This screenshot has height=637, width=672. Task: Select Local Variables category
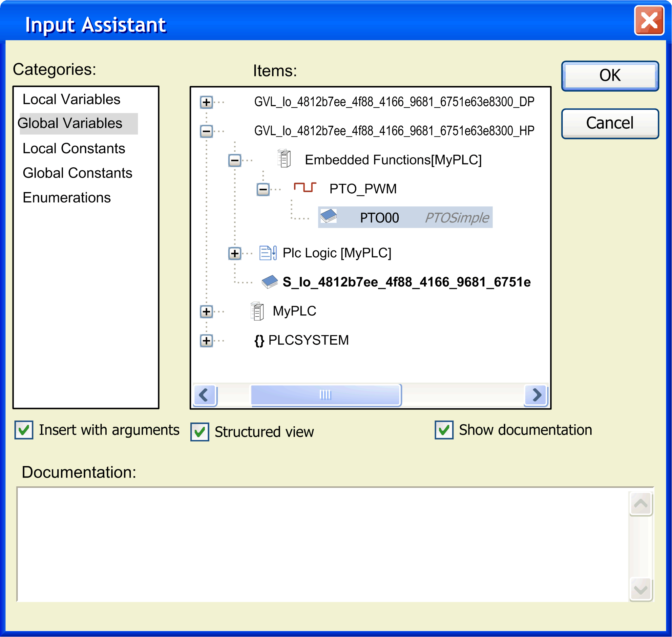[71, 99]
